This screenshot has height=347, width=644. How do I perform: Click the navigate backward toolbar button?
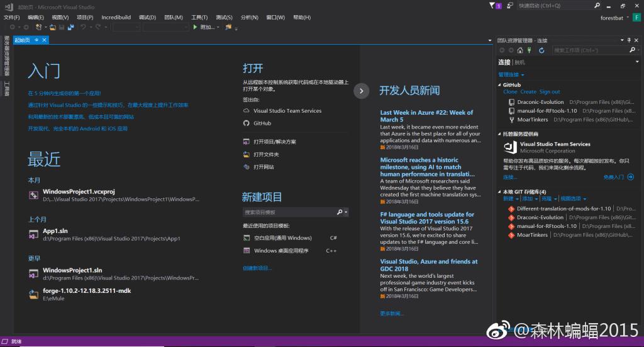(13, 27)
